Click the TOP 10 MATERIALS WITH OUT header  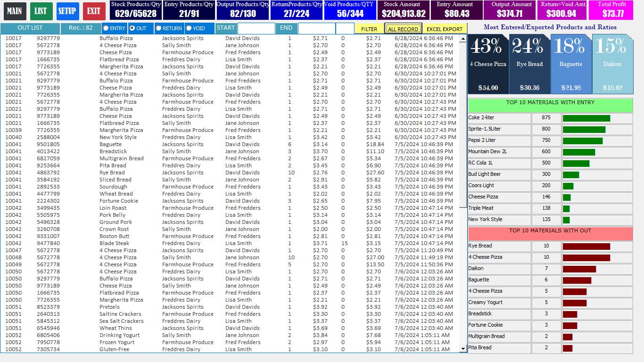550,233
